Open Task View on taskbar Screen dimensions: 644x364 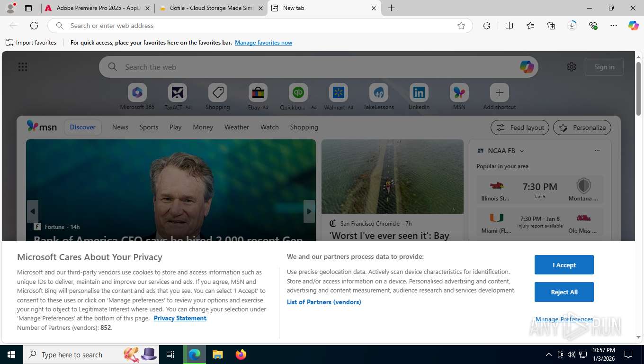click(170, 355)
